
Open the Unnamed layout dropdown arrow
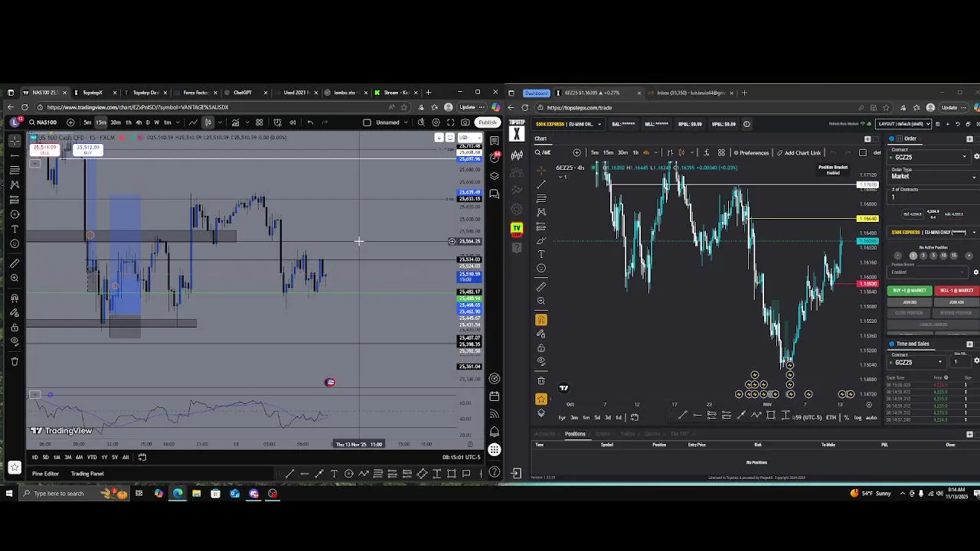[405, 122]
